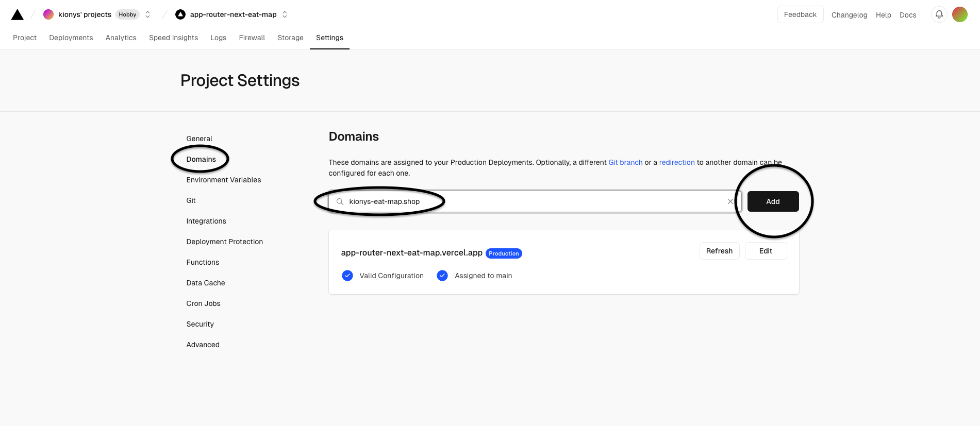Switch to the Analytics tab
This screenshot has width=980, height=426.
pos(121,38)
